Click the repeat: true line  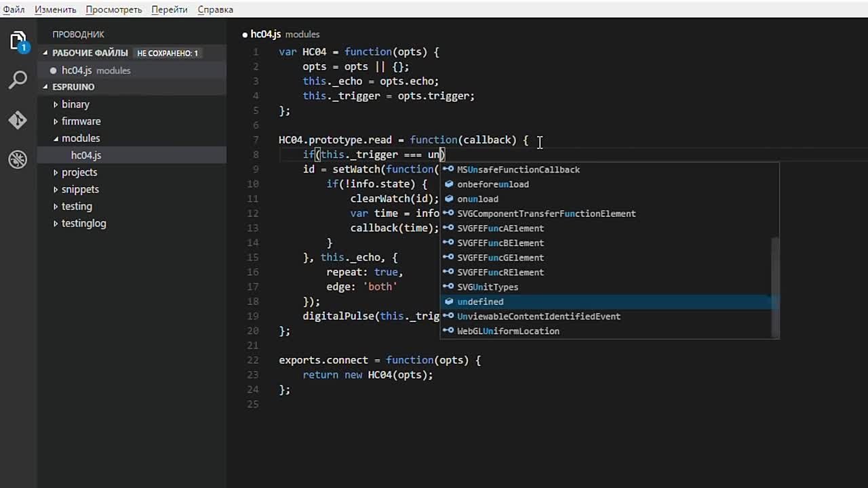365,272
